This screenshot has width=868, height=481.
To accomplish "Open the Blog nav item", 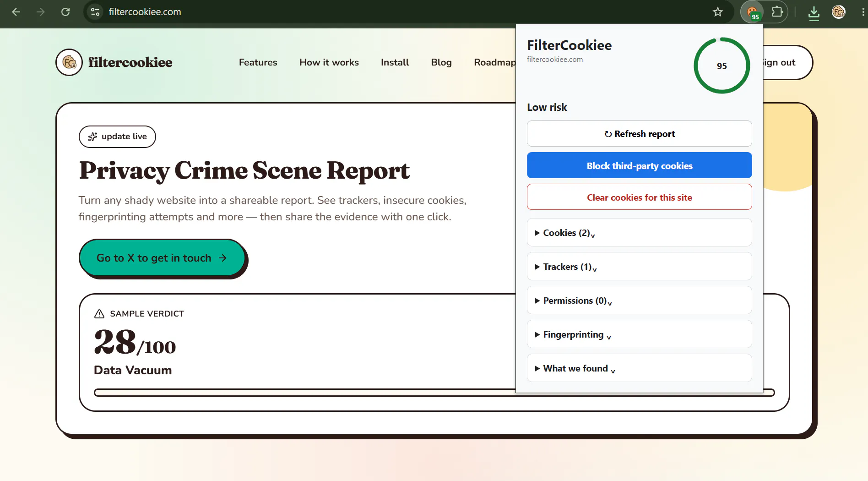I will pyautogui.click(x=441, y=62).
